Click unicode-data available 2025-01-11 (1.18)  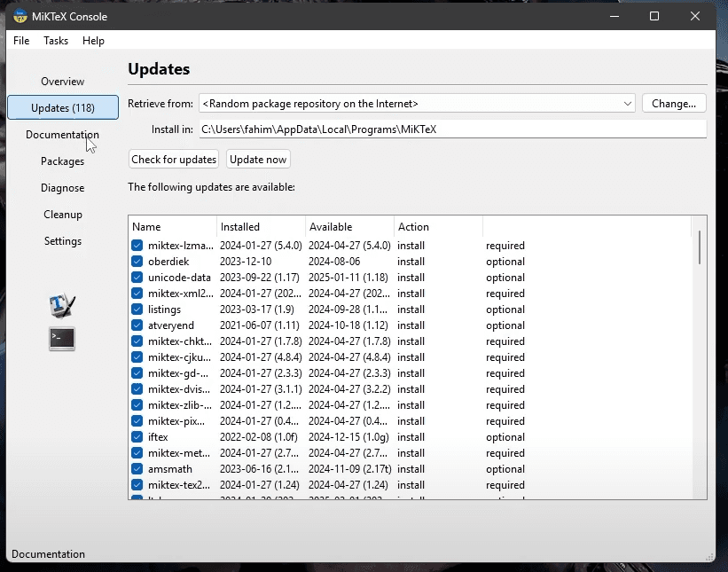[x=348, y=278]
